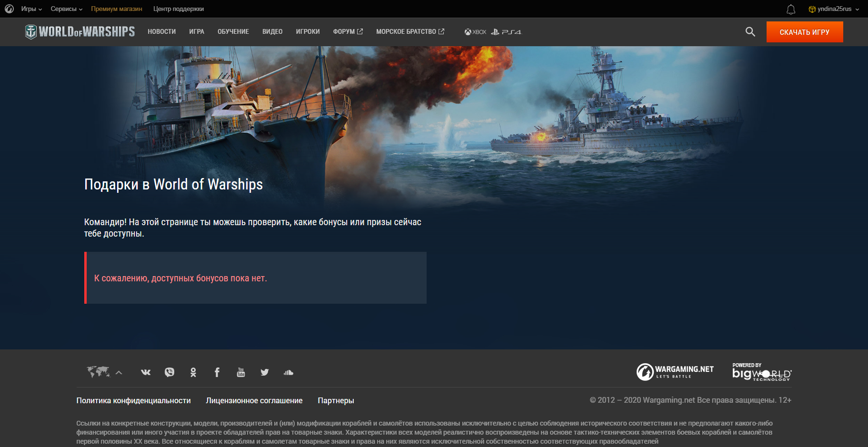Expand the Игры dropdown

31,9
